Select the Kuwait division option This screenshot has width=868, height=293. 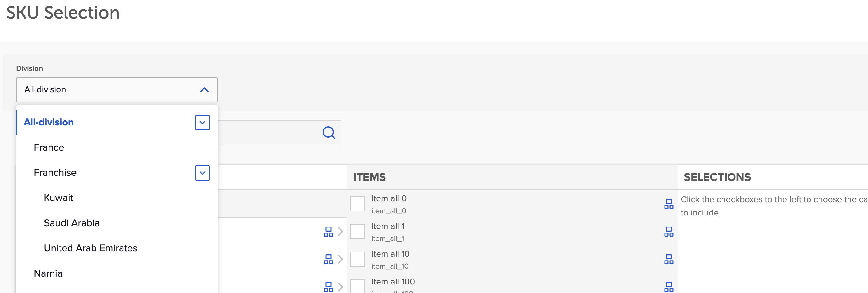(x=58, y=198)
